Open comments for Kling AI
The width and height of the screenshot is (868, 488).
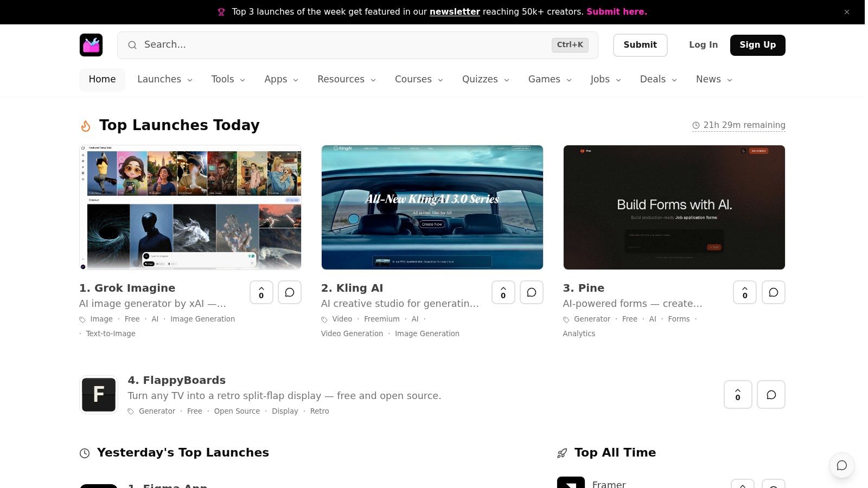(532, 292)
